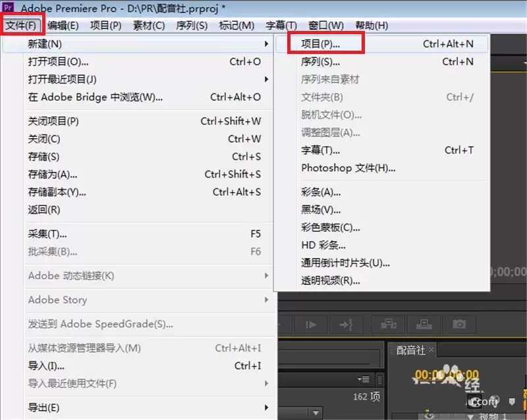The width and height of the screenshot is (527, 420).
Task: Choose 通用倒计时片头(U)...
Action: [382, 263]
